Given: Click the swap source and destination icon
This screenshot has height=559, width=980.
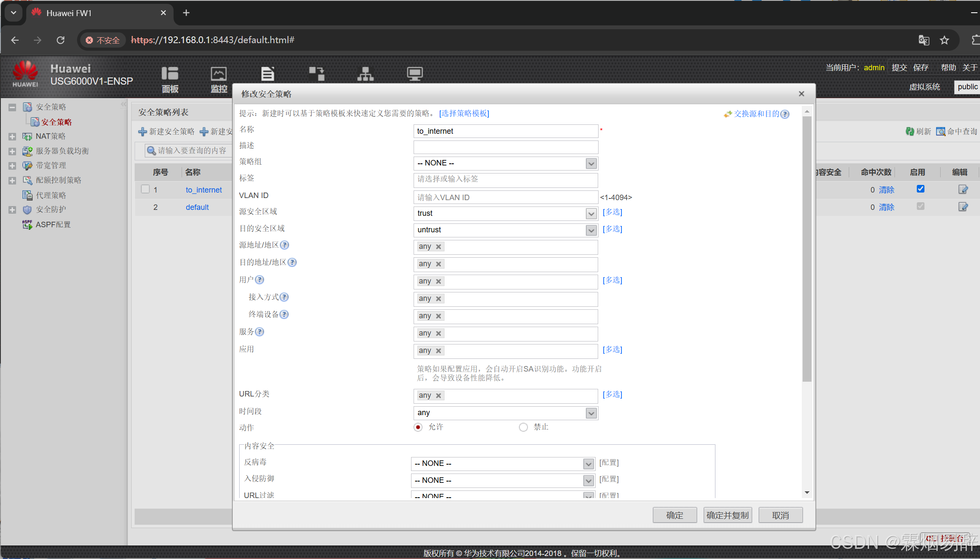Looking at the screenshot, I should tap(728, 114).
